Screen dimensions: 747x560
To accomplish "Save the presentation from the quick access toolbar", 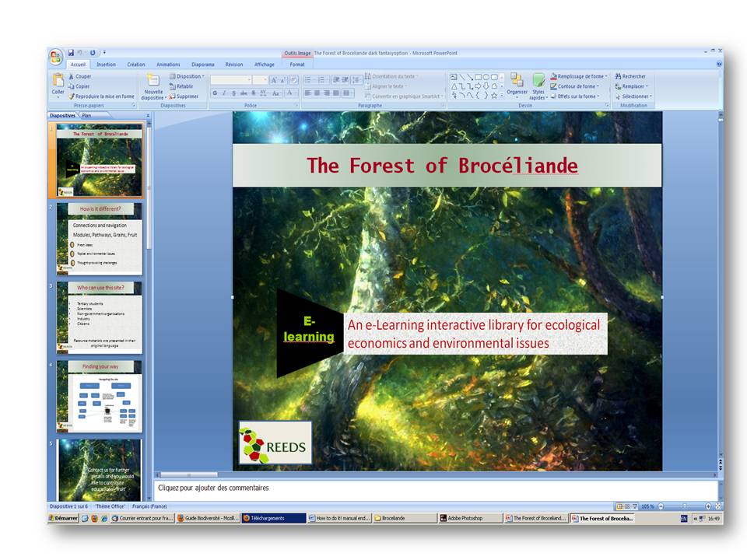I will coord(71,53).
